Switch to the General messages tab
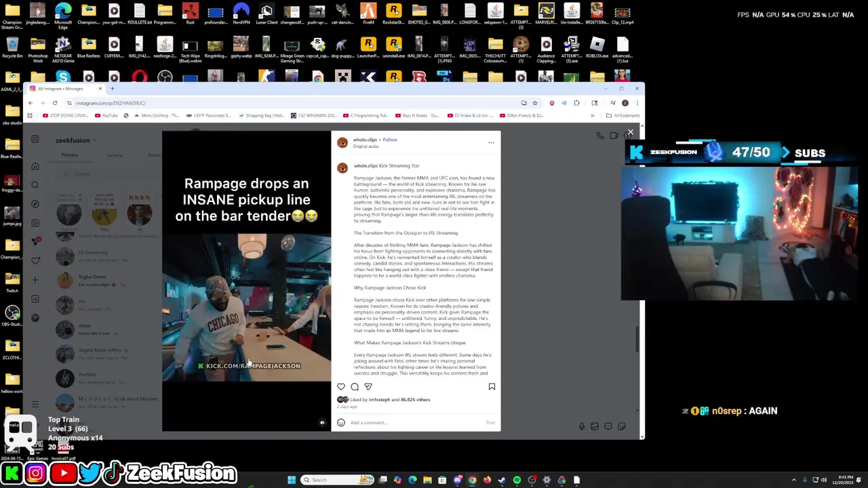 (115, 155)
